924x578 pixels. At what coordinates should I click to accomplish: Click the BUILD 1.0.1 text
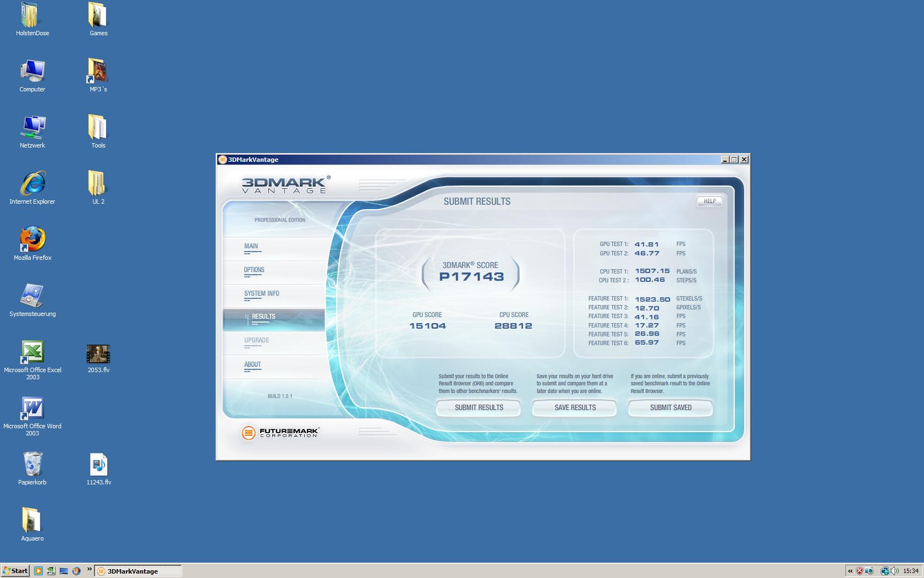[280, 396]
